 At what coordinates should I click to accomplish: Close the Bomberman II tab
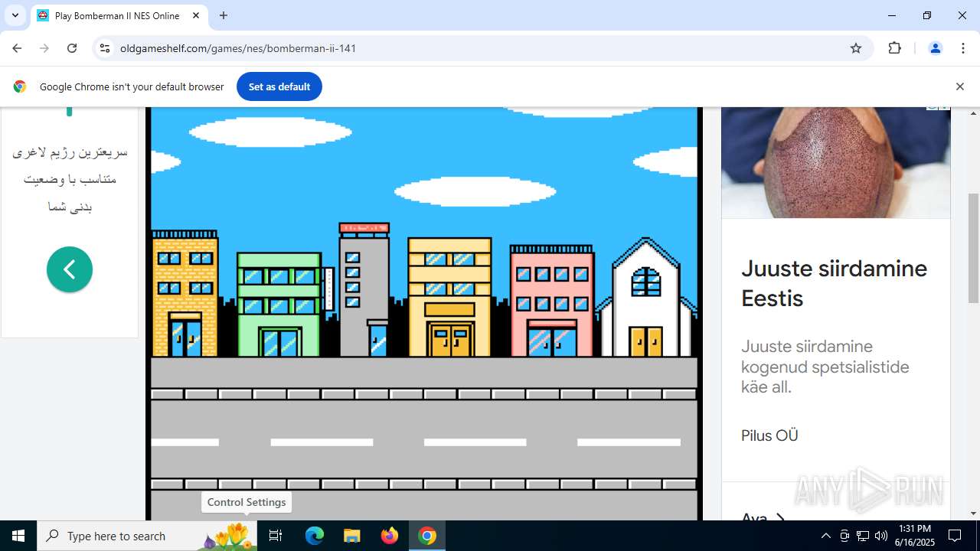pyautogui.click(x=196, y=15)
